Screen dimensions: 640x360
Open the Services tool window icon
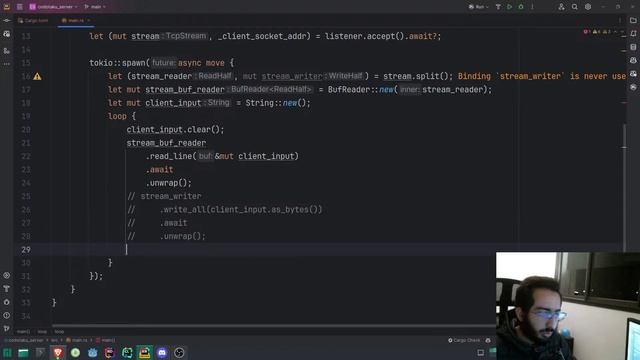(x=7, y=276)
